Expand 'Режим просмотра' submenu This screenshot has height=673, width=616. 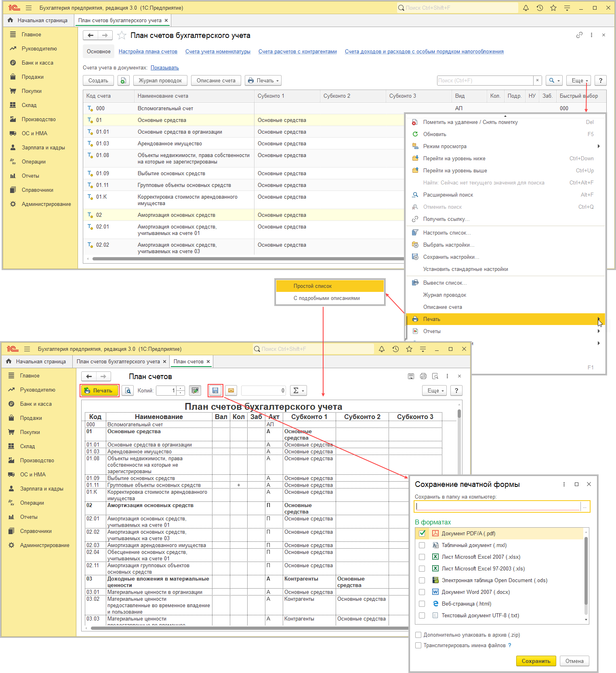(x=506, y=146)
